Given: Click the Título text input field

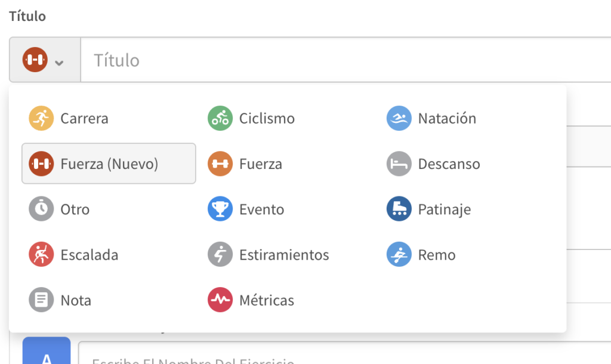Looking at the screenshot, I should click(346, 60).
